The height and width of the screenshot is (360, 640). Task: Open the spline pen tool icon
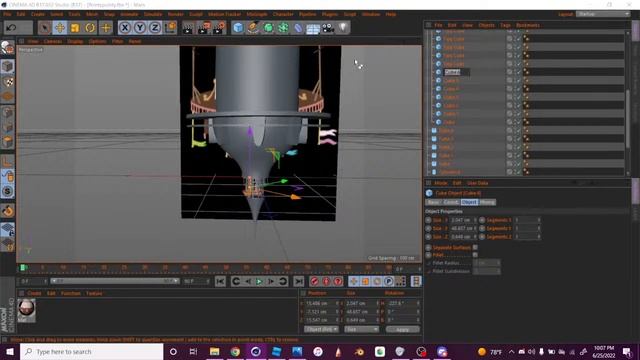pos(253,28)
